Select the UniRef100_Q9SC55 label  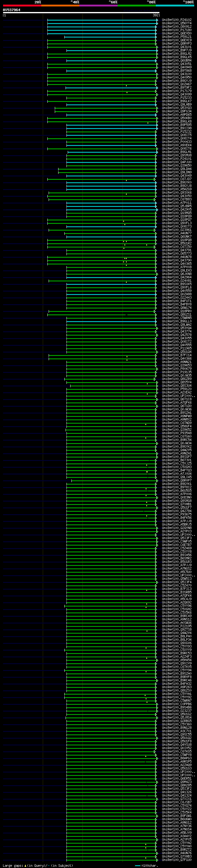tap(176, 734)
